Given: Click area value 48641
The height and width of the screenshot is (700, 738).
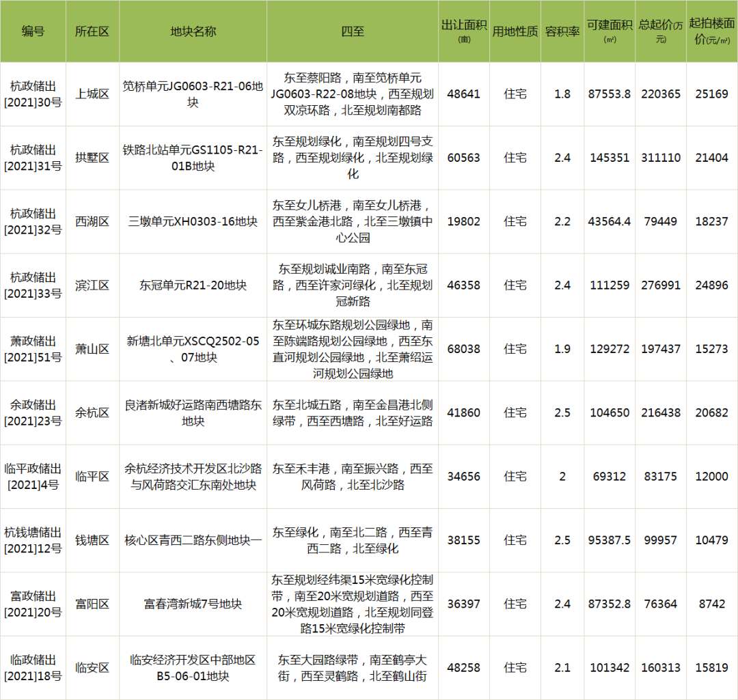Looking at the screenshot, I should point(464,94).
